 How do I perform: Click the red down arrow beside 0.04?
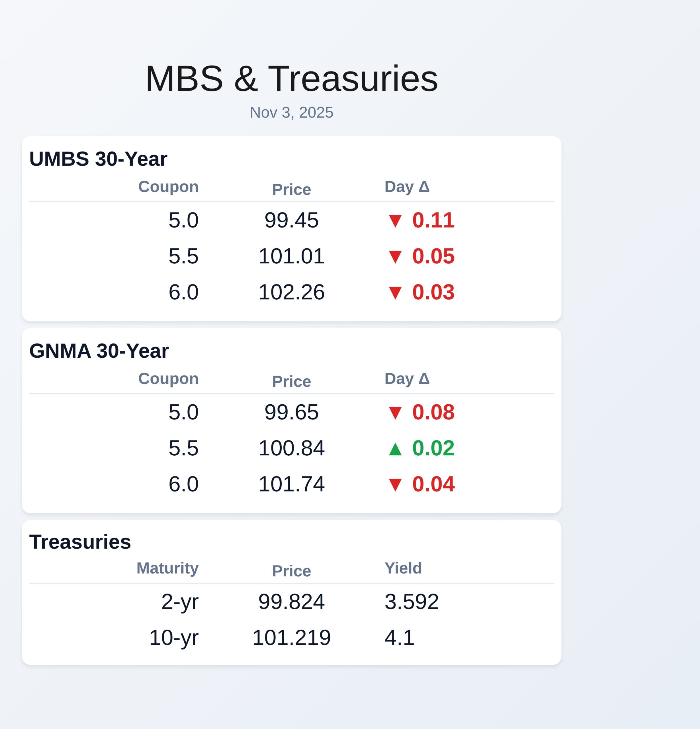(x=395, y=485)
